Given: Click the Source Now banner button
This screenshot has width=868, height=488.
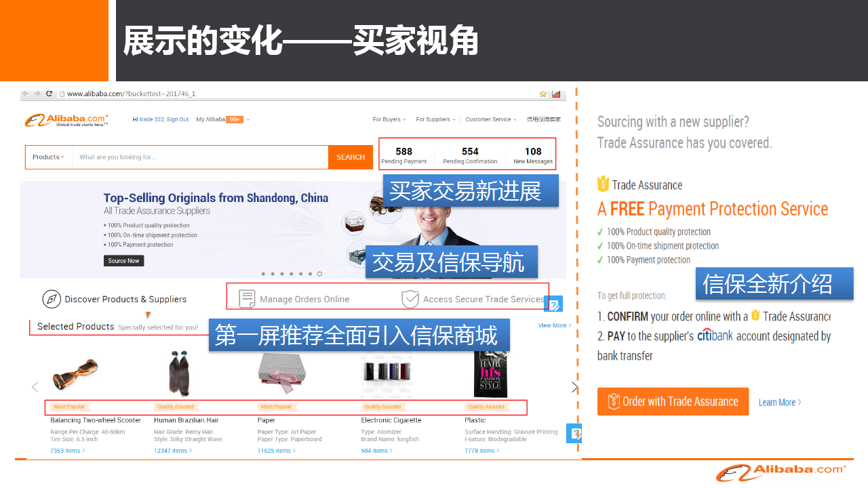Looking at the screenshot, I should coord(124,261).
